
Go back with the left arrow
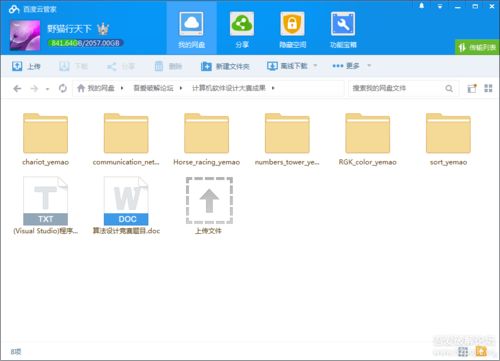point(17,88)
